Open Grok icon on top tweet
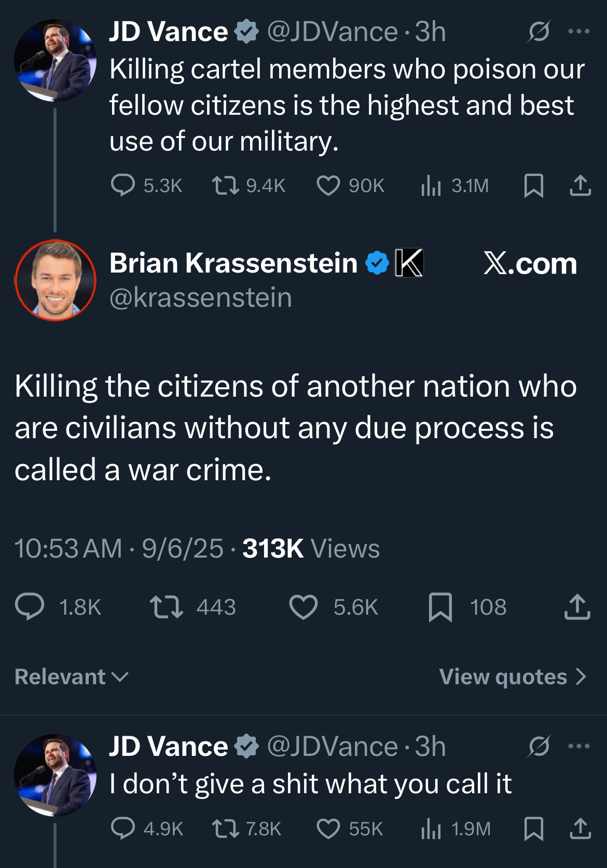Viewport: 607px width, 868px height. (539, 32)
